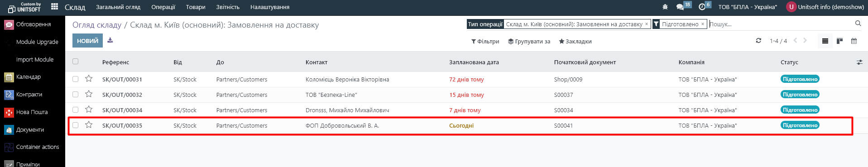Expand the Фільтри dropdown
868x167 pixels.
coord(485,41)
